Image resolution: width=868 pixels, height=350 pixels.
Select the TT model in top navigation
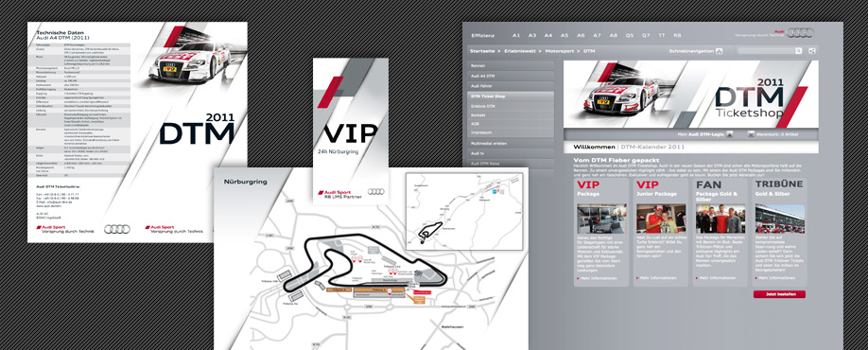click(x=662, y=35)
